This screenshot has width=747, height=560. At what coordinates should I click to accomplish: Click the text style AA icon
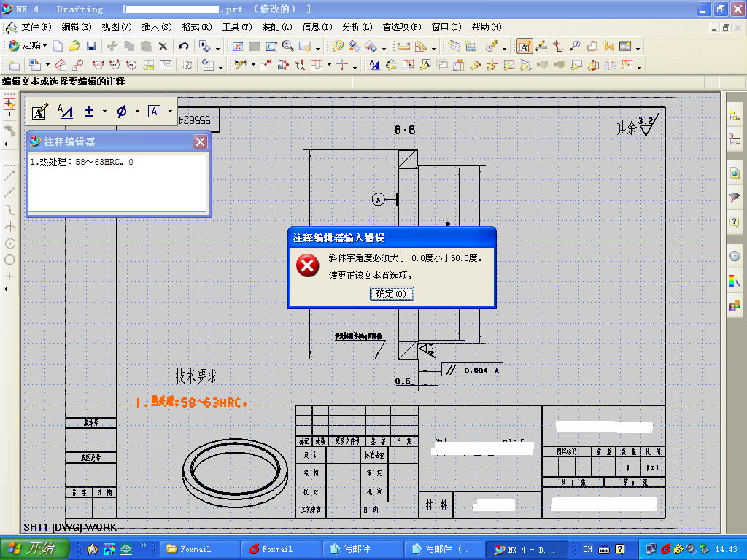click(x=65, y=112)
